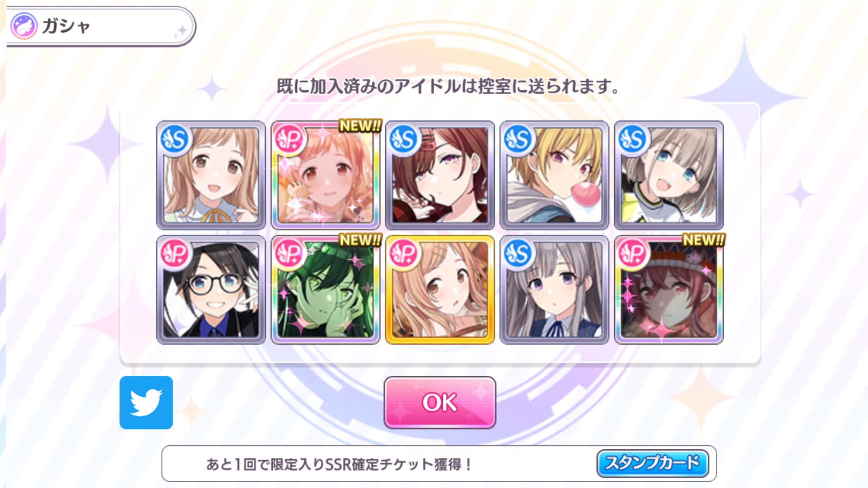Select the orange beanie NEW idol card
Image resolution: width=868 pixels, height=488 pixels.
click(x=669, y=290)
